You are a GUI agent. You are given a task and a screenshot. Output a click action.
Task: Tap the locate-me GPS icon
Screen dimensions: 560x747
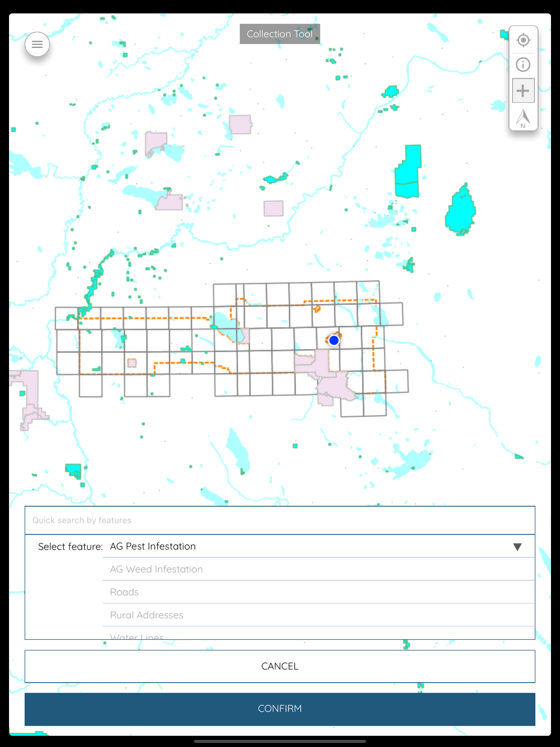point(523,40)
